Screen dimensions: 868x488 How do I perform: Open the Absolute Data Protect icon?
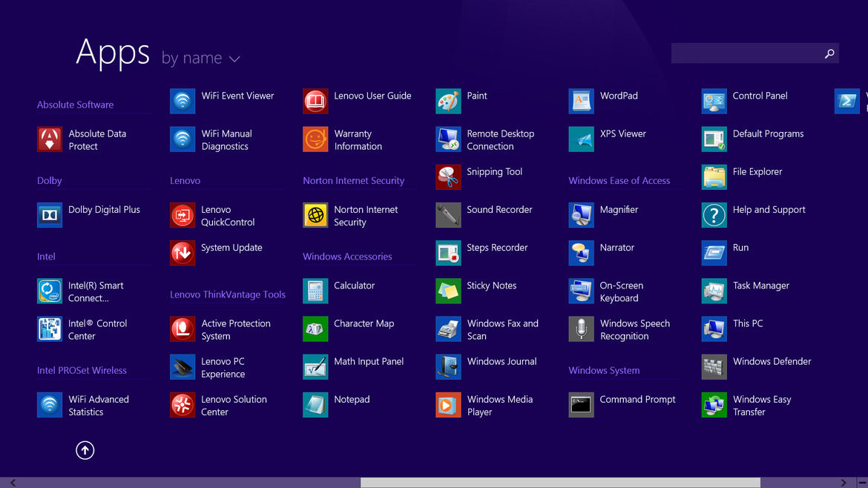pyautogui.click(x=49, y=139)
